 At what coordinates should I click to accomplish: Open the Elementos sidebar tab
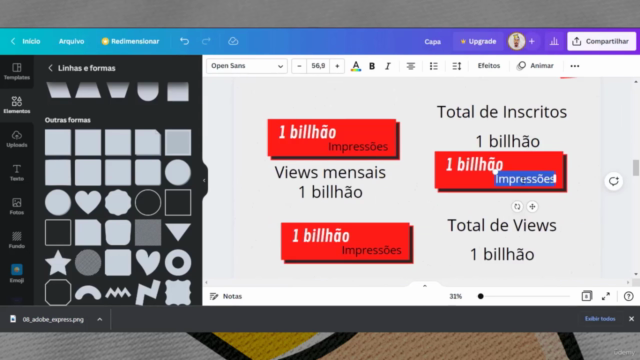coord(17,105)
